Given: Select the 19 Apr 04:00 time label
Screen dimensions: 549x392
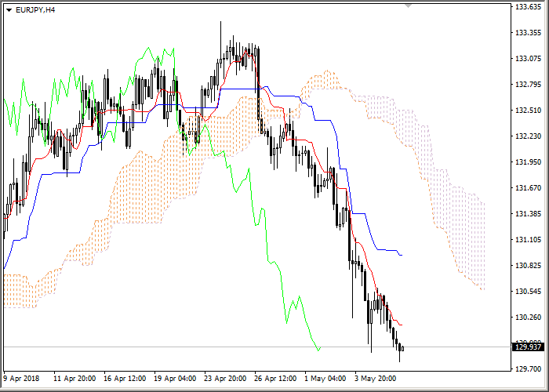Looking at the screenshot, I should click(176, 378).
